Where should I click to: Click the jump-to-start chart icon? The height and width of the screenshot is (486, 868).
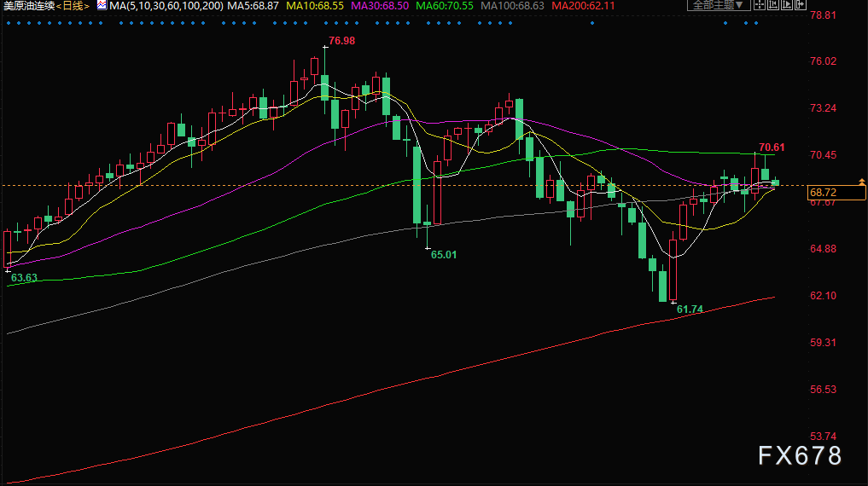click(x=773, y=4)
